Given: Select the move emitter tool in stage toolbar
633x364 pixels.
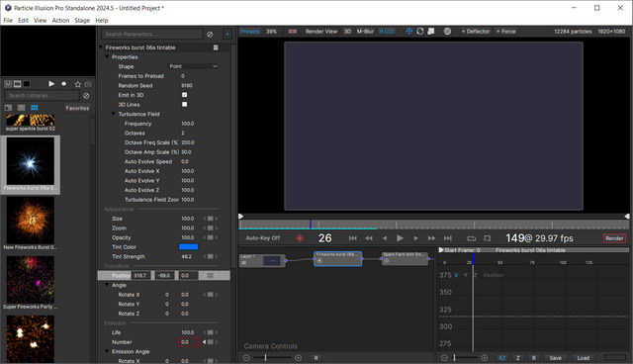Looking at the screenshot, I should [x=408, y=31].
